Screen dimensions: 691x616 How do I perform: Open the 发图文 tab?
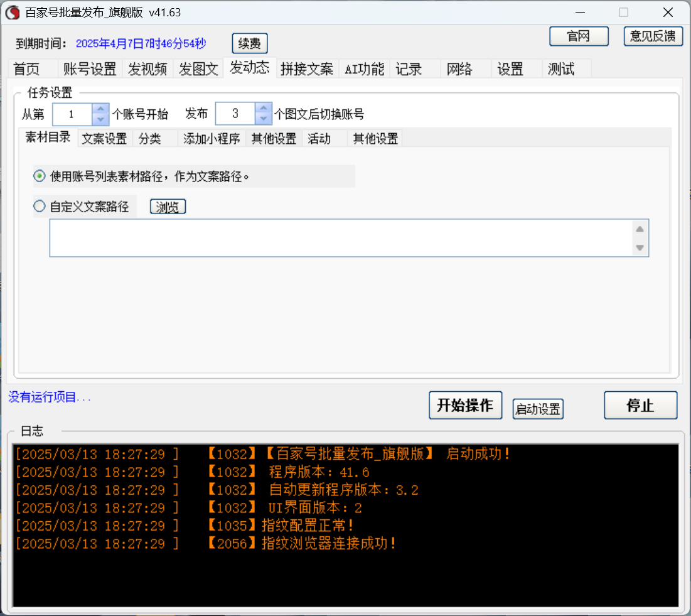click(x=199, y=69)
